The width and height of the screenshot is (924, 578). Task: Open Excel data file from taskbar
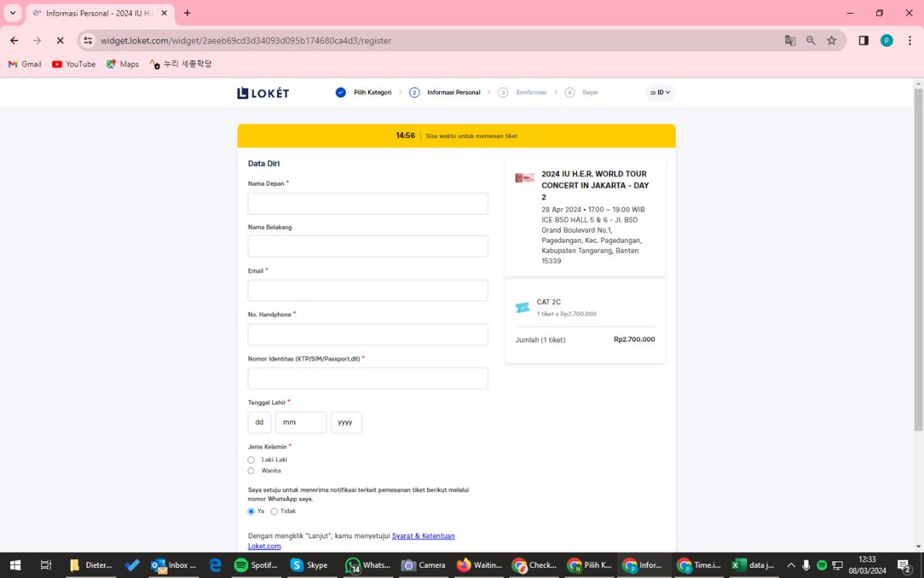755,565
